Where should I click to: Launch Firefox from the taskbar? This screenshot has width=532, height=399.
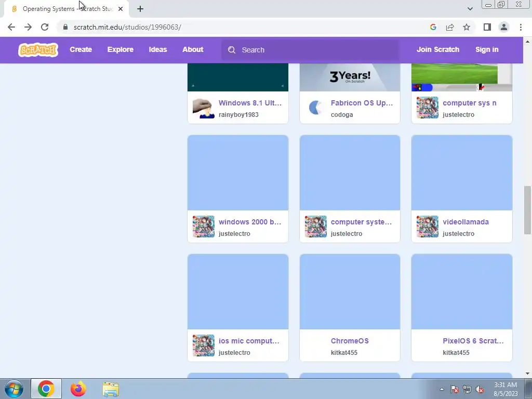coord(78,389)
